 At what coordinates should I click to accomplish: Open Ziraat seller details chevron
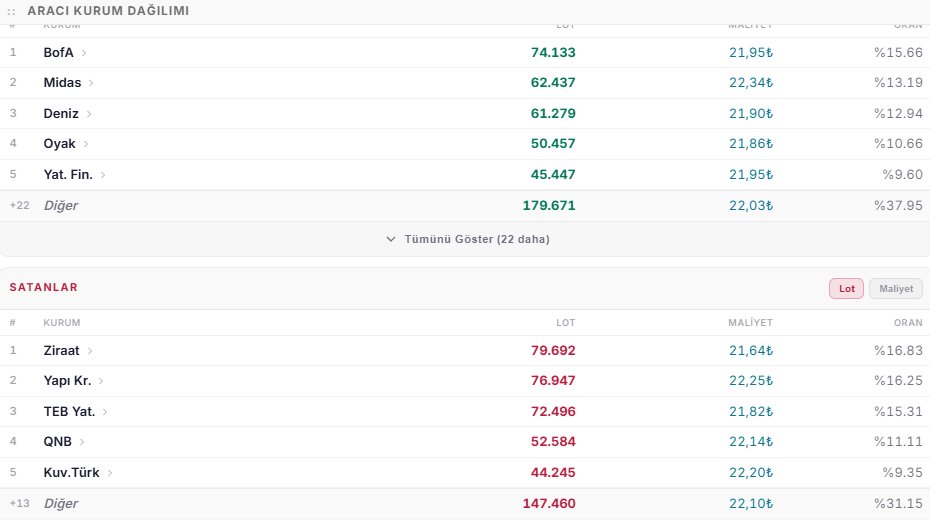coord(90,351)
